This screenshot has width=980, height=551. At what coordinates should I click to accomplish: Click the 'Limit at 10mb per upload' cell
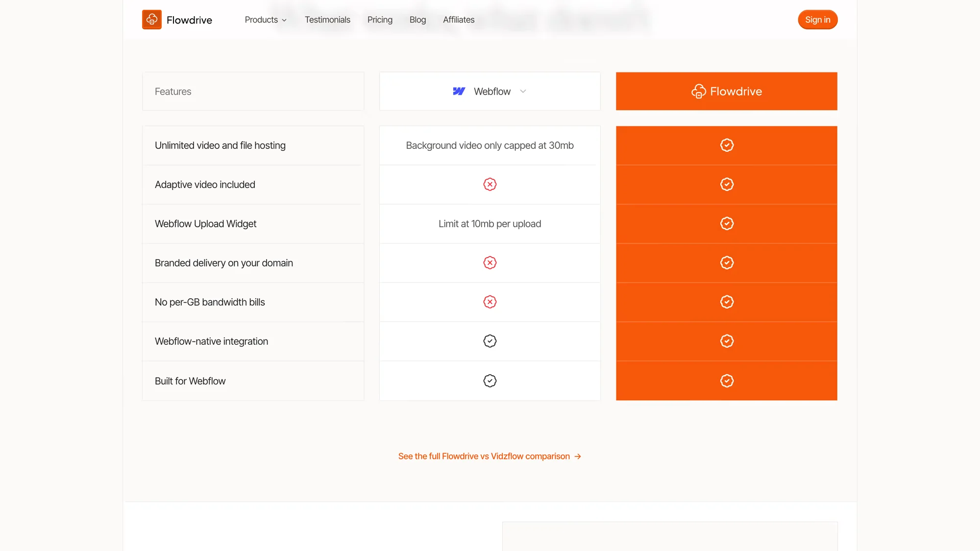[x=490, y=224]
